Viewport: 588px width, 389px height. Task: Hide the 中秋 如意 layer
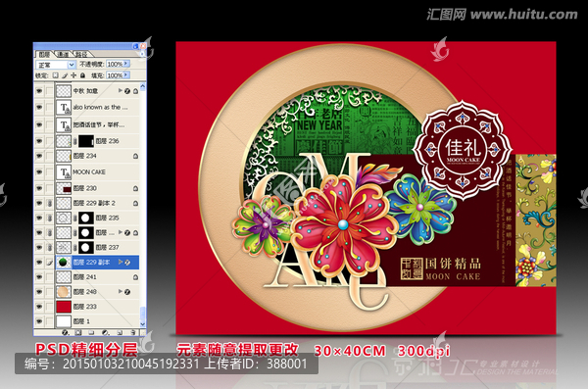click(38, 91)
